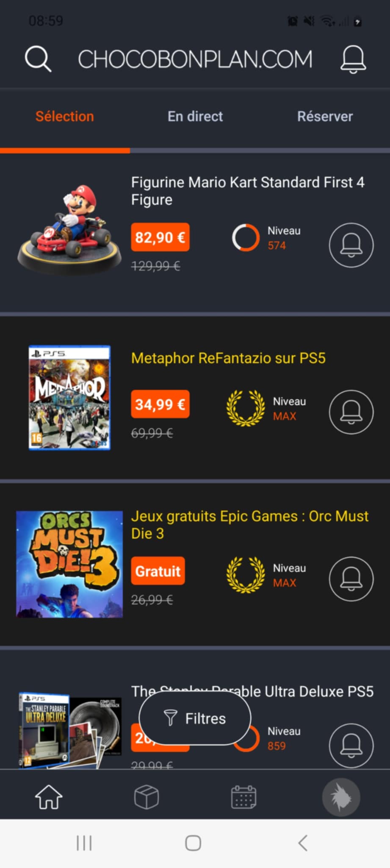The height and width of the screenshot is (868, 390).
Task: Tap the Android back navigation arrow
Action: pyautogui.click(x=303, y=843)
